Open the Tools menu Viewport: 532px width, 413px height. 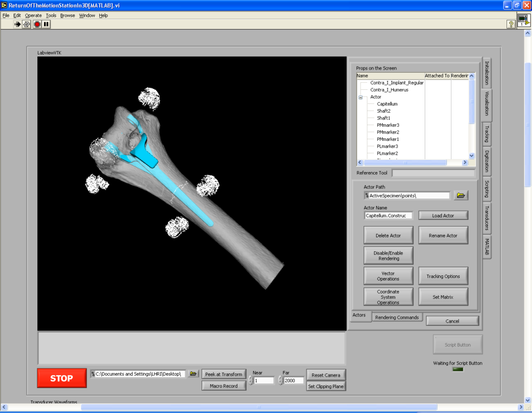click(x=51, y=16)
